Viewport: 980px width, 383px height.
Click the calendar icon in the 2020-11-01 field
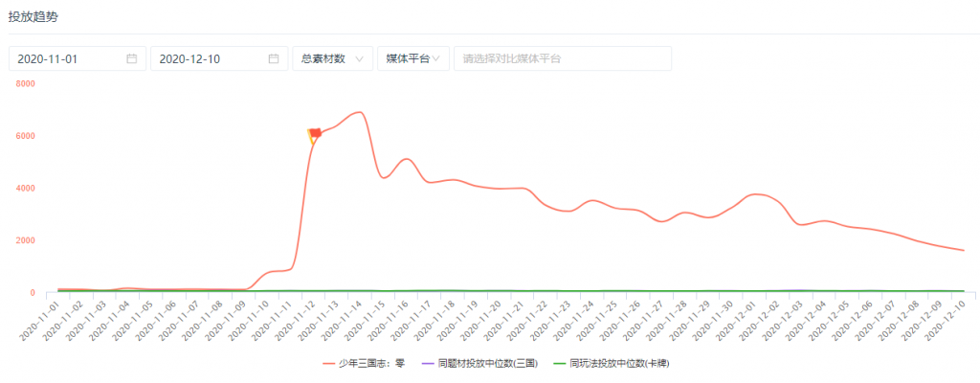[x=132, y=58]
